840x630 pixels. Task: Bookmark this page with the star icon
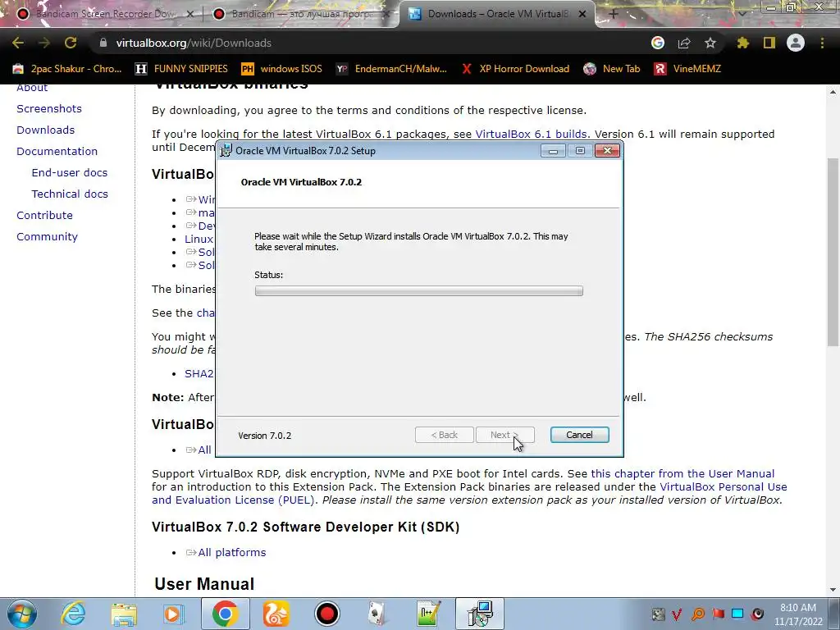(x=710, y=43)
